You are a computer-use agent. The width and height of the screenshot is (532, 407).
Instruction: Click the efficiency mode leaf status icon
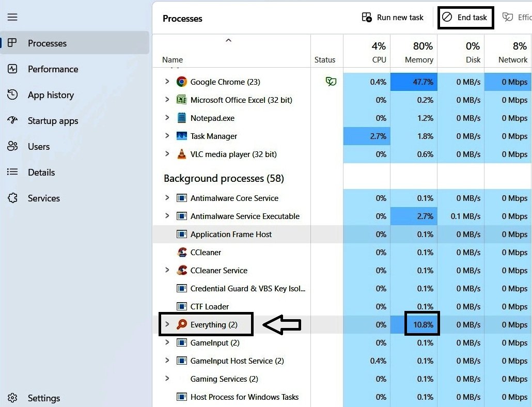click(x=331, y=82)
